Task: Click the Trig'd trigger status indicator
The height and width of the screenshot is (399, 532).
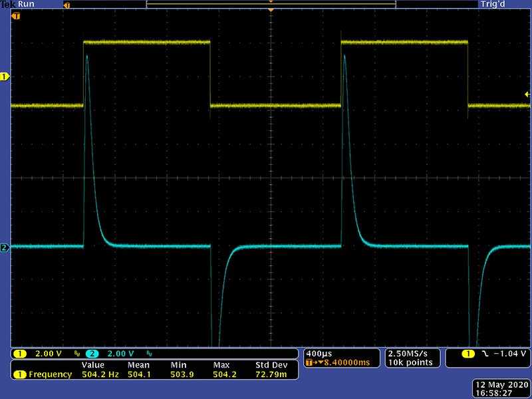Action: click(497, 4)
